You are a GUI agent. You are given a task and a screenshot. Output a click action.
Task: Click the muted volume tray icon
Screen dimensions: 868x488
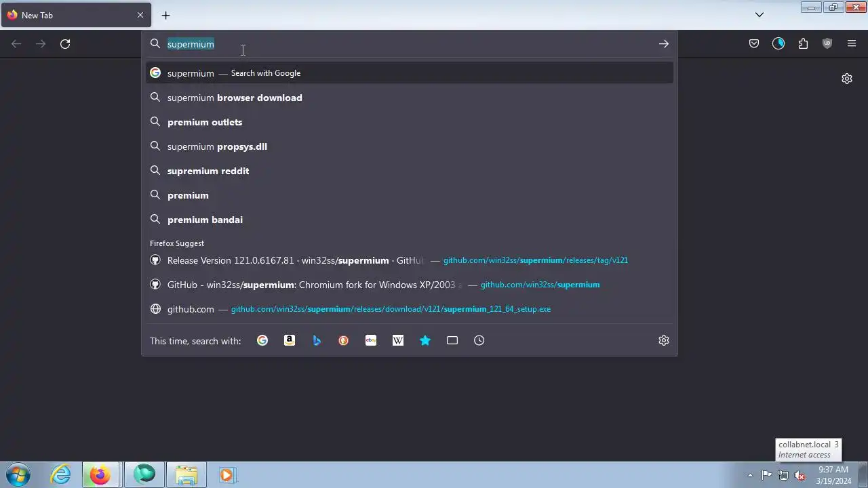tap(800, 475)
